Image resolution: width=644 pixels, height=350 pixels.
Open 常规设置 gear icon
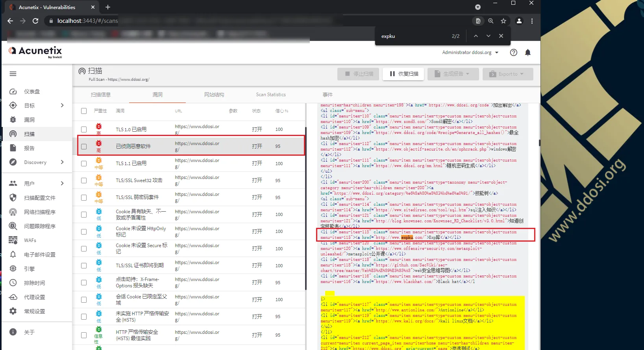pyautogui.click(x=13, y=311)
